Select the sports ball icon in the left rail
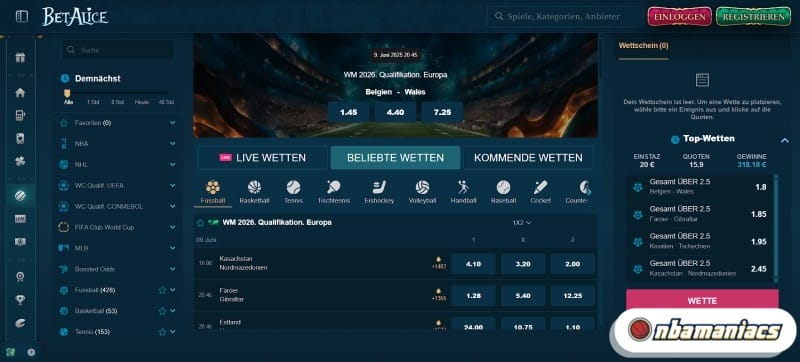 (x=20, y=196)
